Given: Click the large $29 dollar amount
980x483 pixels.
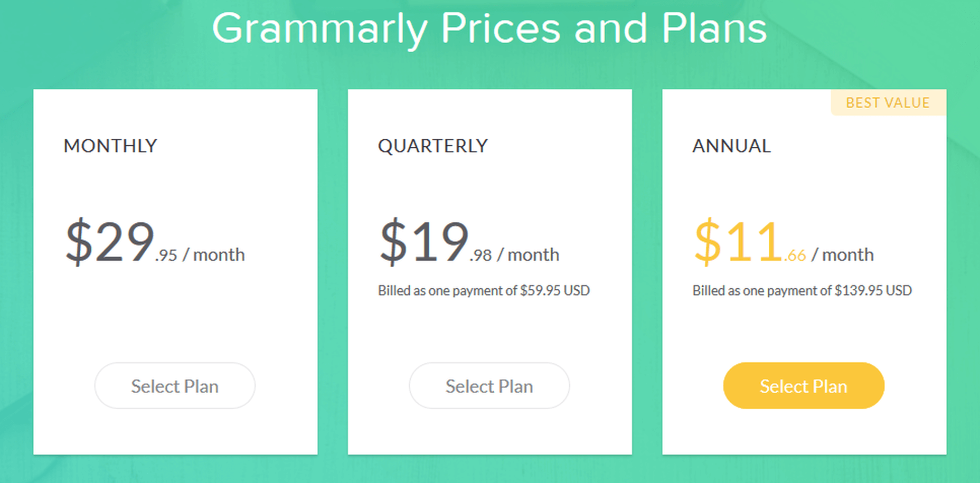Looking at the screenshot, I should [110, 242].
